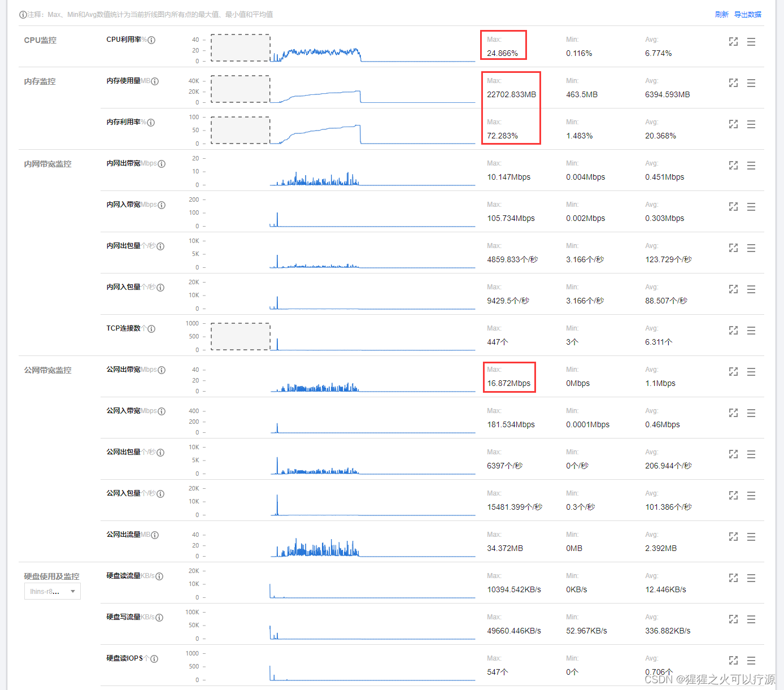Click info icon next to 公网入带宽

(162, 411)
